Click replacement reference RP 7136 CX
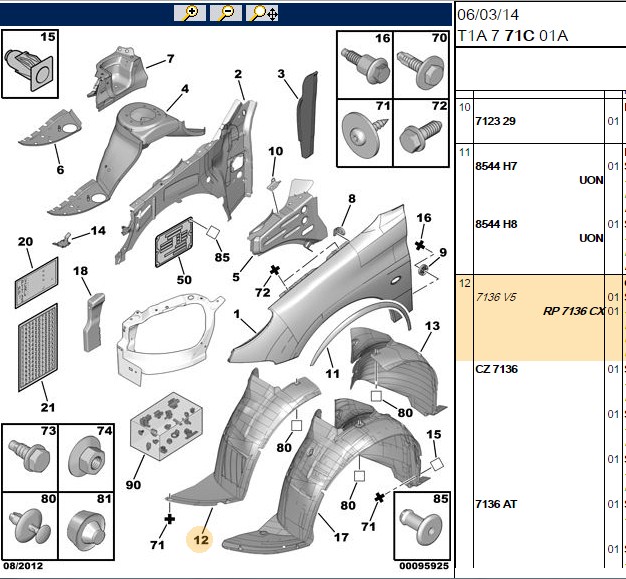Image resolution: width=626 pixels, height=579 pixels. click(x=573, y=311)
